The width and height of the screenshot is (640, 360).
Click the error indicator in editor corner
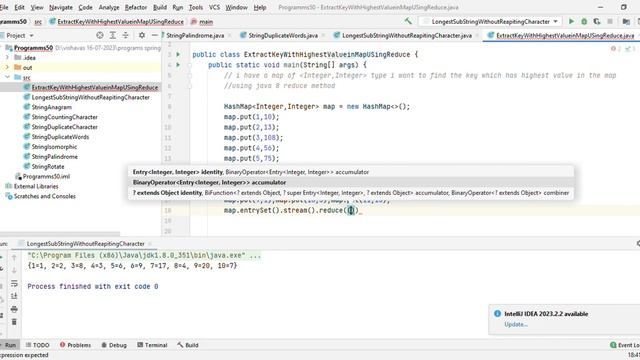click(615, 49)
